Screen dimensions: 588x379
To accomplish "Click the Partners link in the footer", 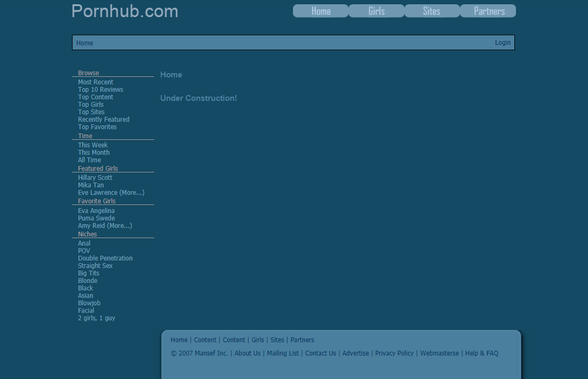I will 302,340.
